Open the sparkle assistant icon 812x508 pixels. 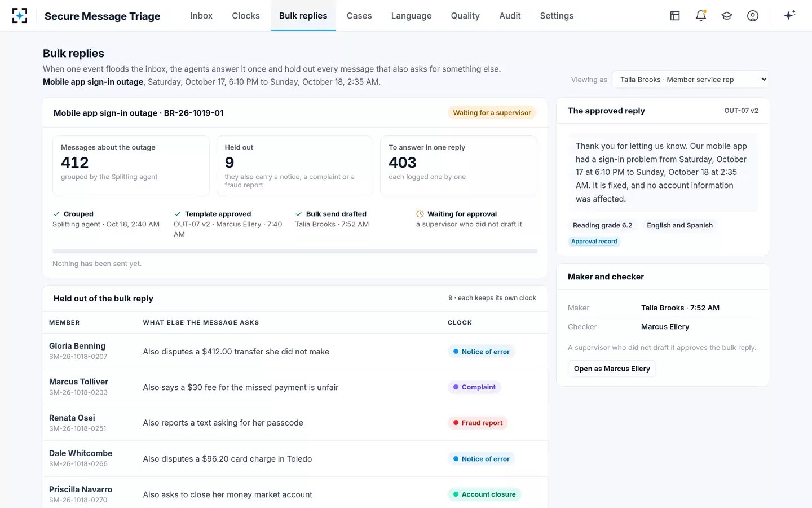789,15
